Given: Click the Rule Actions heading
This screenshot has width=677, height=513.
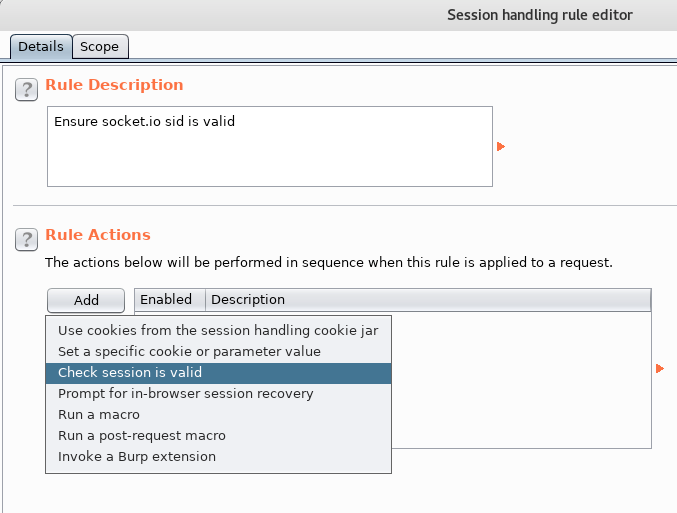Looking at the screenshot, I should pos(98,235).
